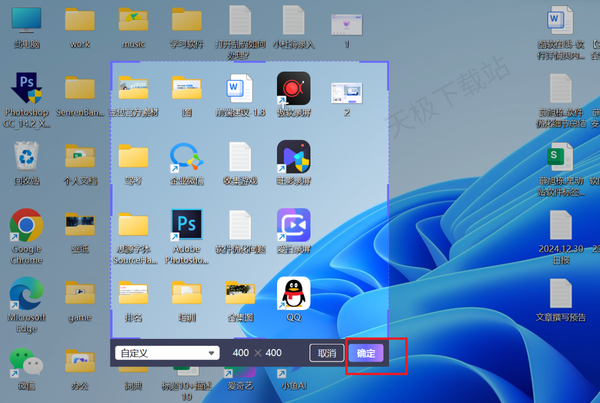Launch the 小鱼AI shortcut
The width and height of the screenshot is (600, 403).
(293, 372)
